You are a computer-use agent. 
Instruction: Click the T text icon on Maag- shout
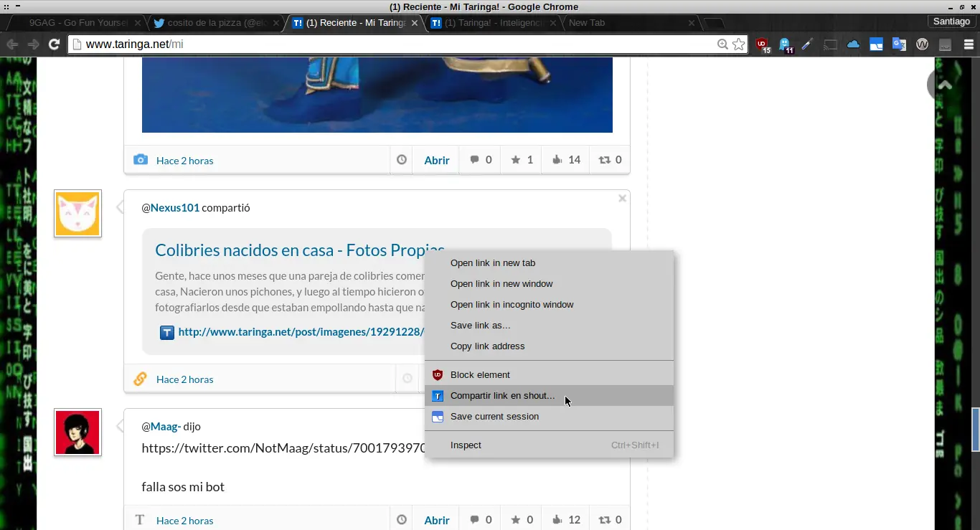[140, 520]
